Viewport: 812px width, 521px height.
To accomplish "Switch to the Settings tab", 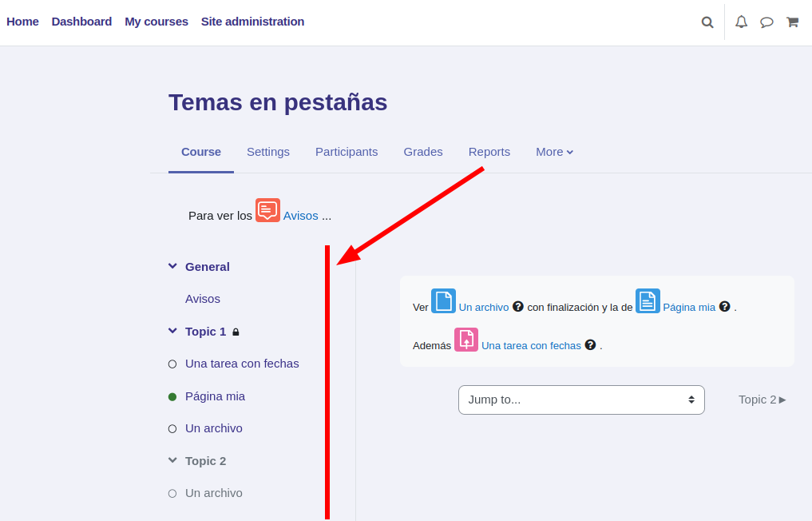I will pyautogui.click(x=267, y=152).
